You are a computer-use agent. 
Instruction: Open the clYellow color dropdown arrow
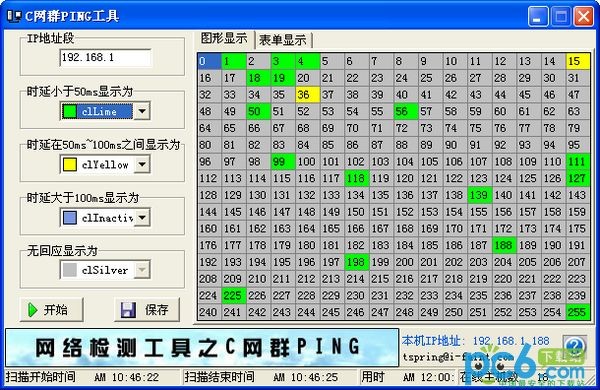(142, 165)
